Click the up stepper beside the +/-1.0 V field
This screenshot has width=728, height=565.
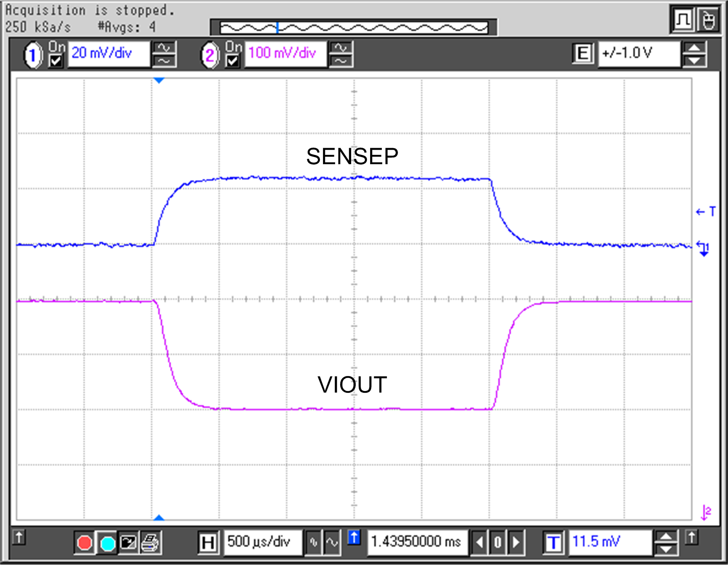click(x=695, y=48)
